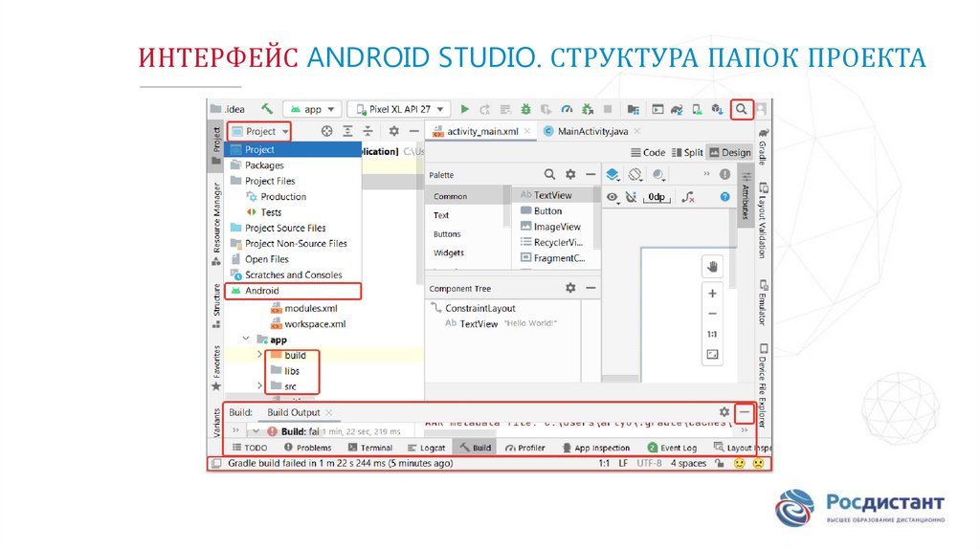Open the app run configuration dropdown
980x549 pixels.
pyautogui.click(x=312, y=109)
